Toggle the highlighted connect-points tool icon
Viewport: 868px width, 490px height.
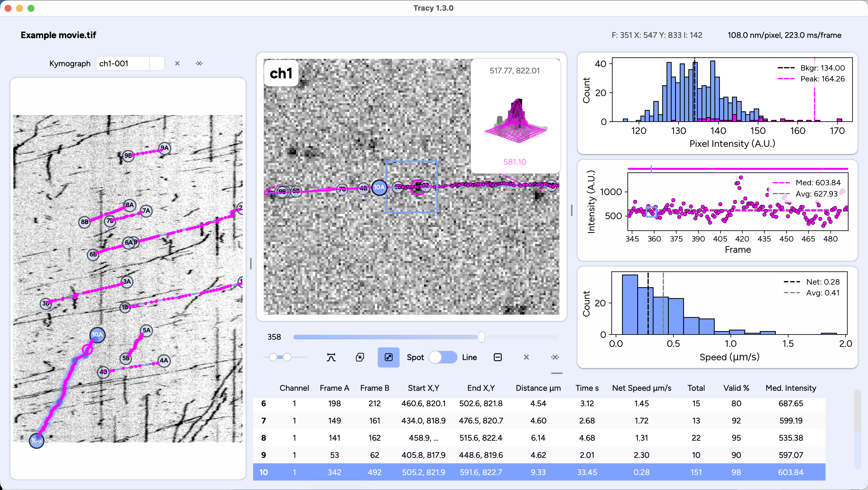(x=388, y=357)
